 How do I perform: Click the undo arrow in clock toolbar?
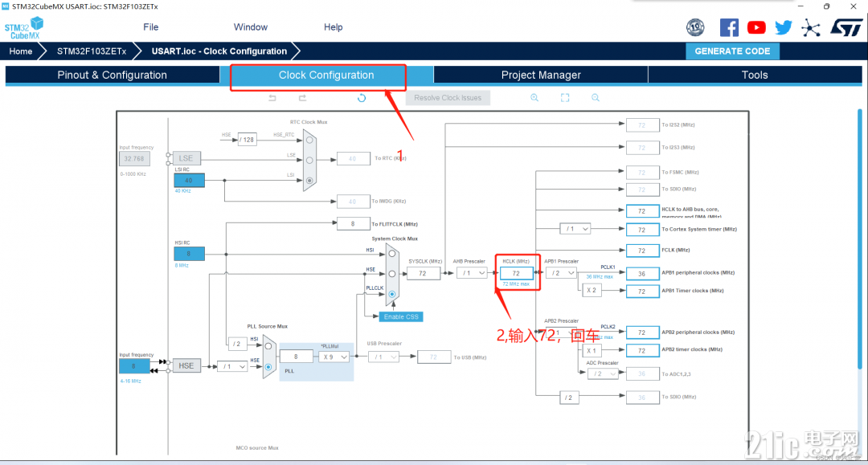272,98
